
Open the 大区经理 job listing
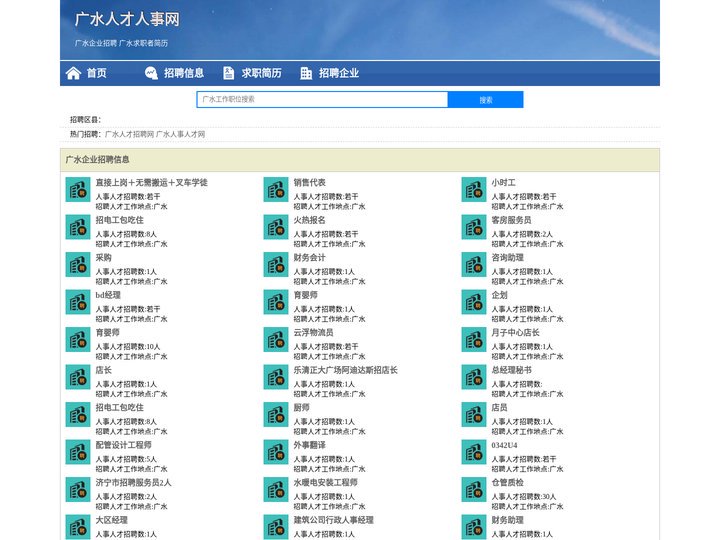tap(112, 520)
